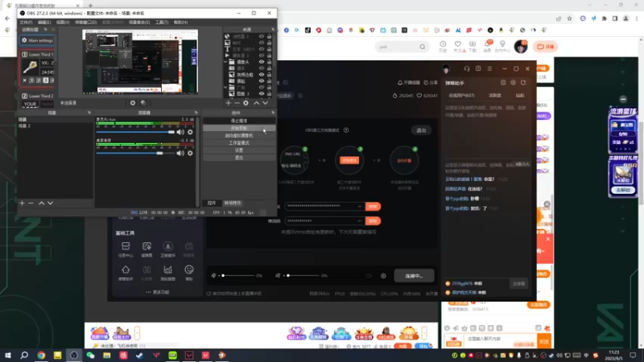Viewport: 644px width, 362px height.
Task: Add a new scene with the plus icon
Action: 23,204
